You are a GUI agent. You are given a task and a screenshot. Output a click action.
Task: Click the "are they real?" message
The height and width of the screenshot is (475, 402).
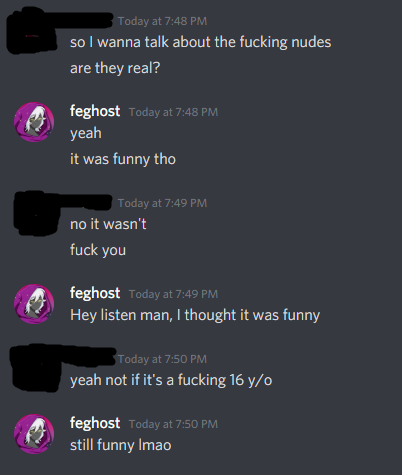[x=115, y=68]
